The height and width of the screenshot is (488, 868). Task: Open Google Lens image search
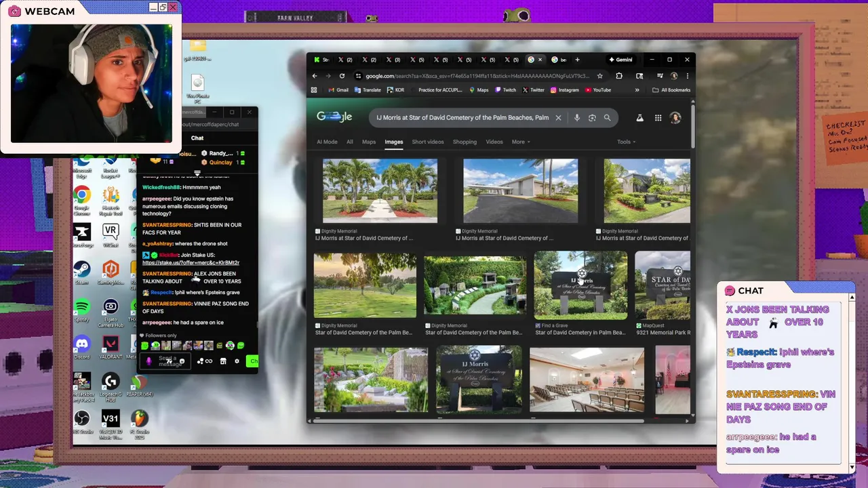(x=592, y=117)
